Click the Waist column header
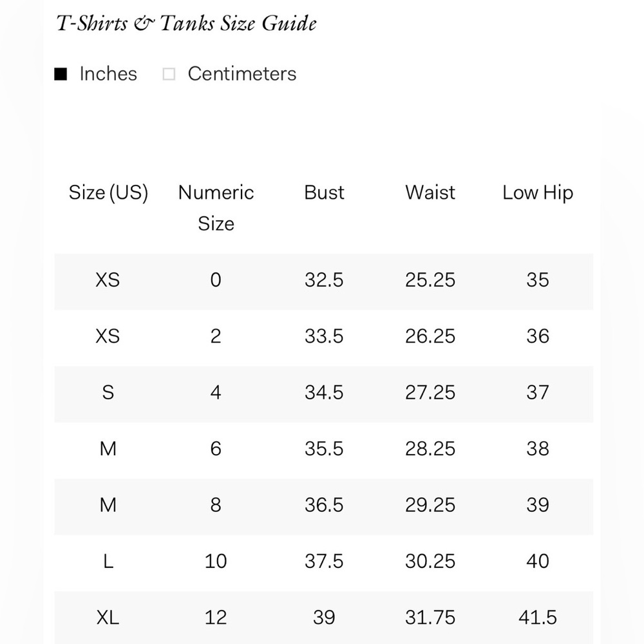This screenshot has height=644, width=644. 430,193
